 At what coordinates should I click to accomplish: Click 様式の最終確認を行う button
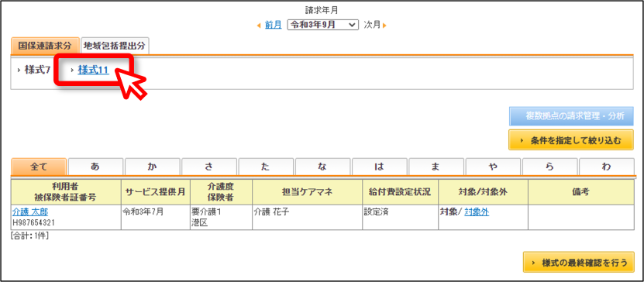point(578,263)
